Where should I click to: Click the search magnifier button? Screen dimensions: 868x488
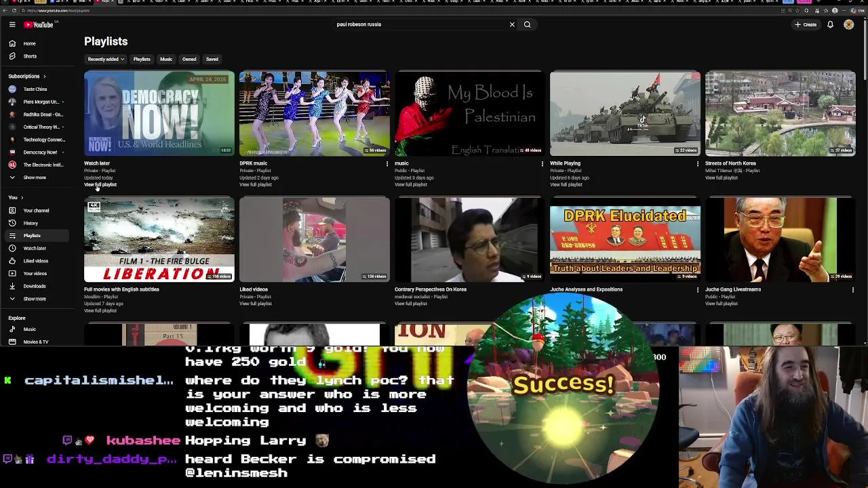click(527, 24)
